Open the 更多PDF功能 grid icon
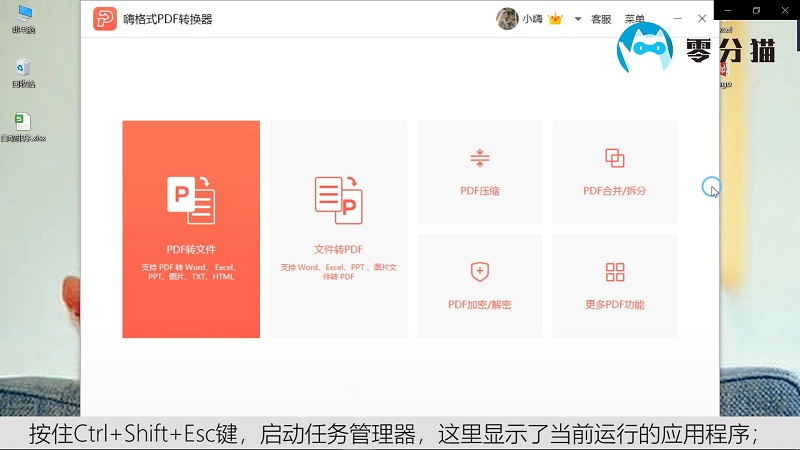The width and height of the screenshot is (800, 450). 615,272
